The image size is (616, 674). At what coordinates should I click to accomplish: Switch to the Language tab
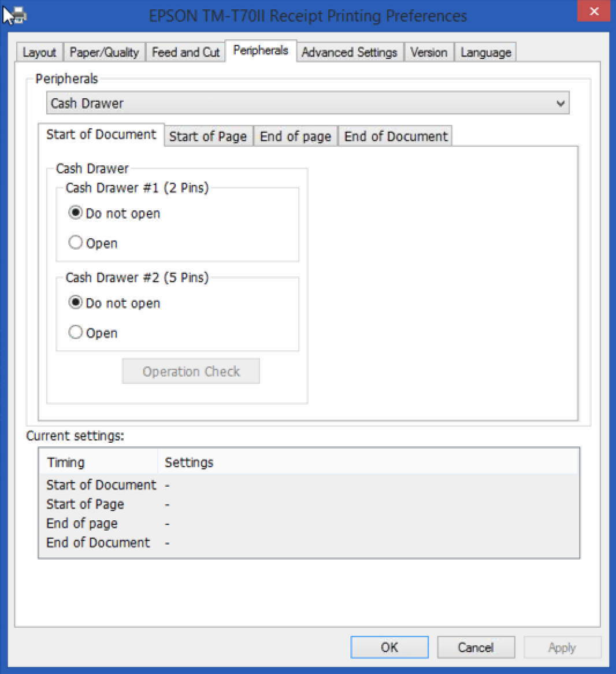click(x=485, y=53)
